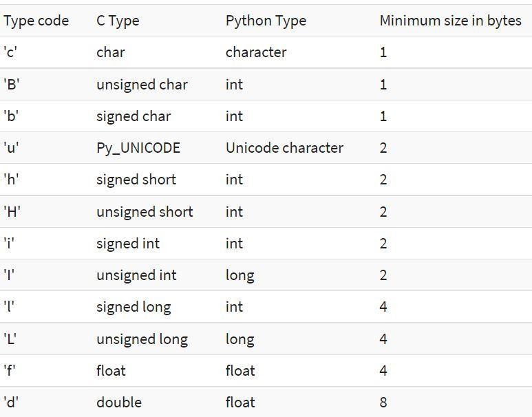Image resolution: width=532 pixels, height=417 pixels.
Task: Click the "signed short" cell
Action: click(136, 180)
